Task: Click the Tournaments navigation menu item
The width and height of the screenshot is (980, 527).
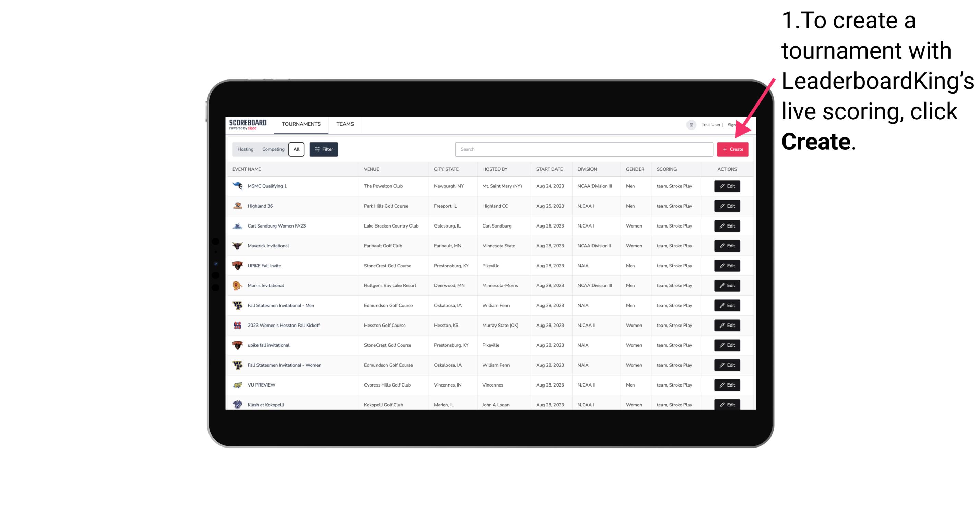Action: 301,124
